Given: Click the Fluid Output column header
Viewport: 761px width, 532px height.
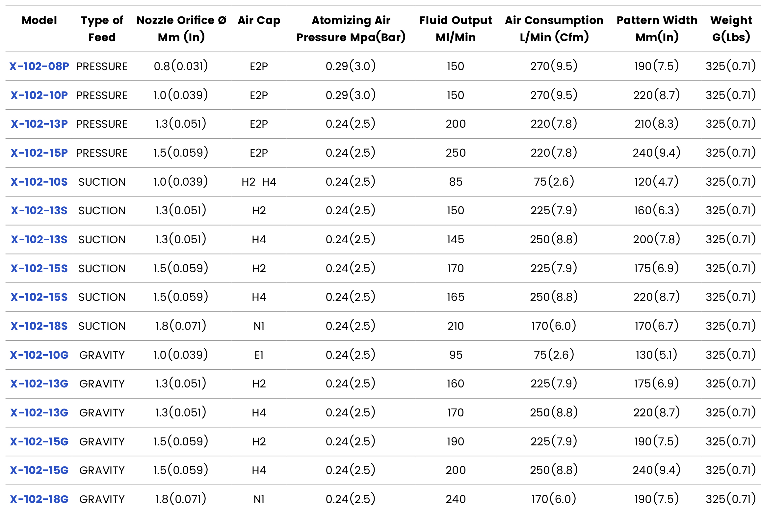Looking at the screenshot, I should click(456, 29).
